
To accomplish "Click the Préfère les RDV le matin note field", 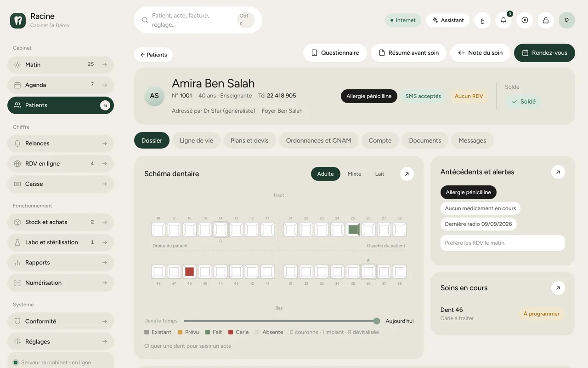I will point(503,243).
